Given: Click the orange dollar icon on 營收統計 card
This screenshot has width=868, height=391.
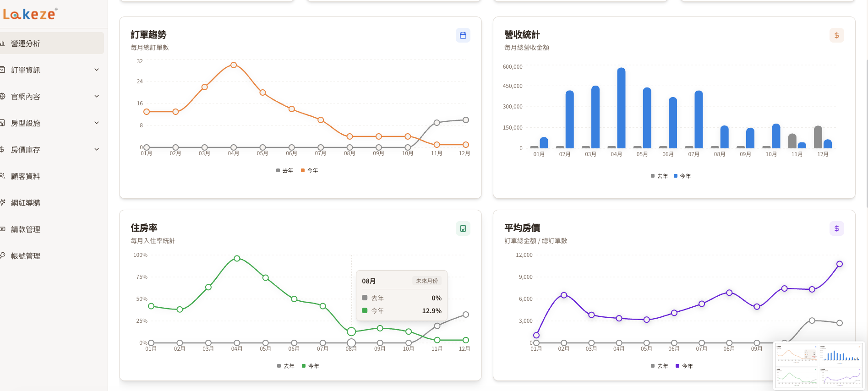Looking at the screenshot, I should [x=837, y=35].
